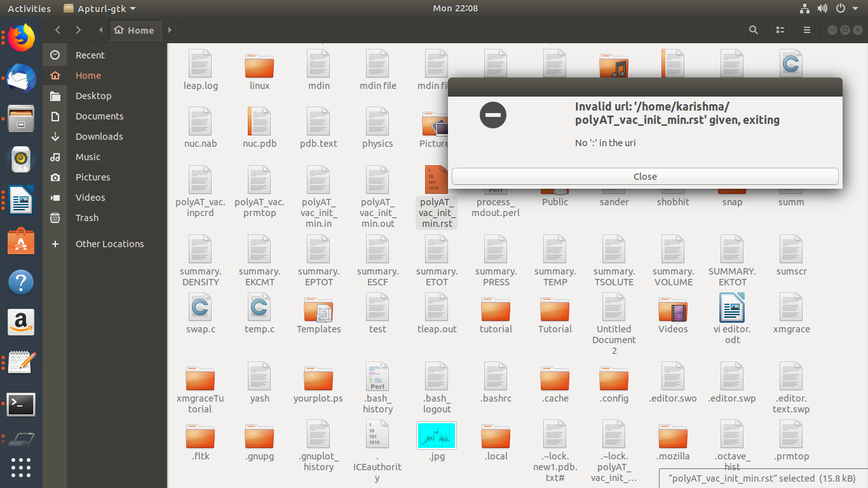
Task: Toggle the list/grid view button
Action: tap(780, 30)
